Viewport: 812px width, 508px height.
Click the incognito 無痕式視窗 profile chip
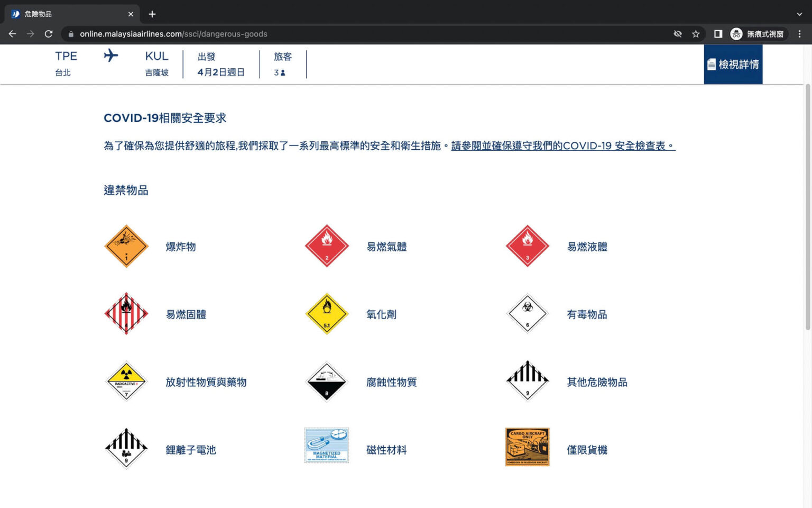[x=758, y=34]
